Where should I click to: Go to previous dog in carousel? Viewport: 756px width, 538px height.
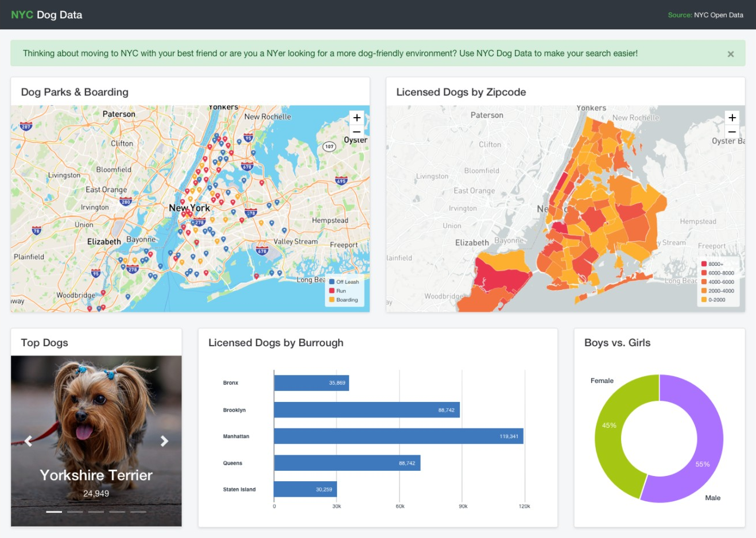pos(28,441)
